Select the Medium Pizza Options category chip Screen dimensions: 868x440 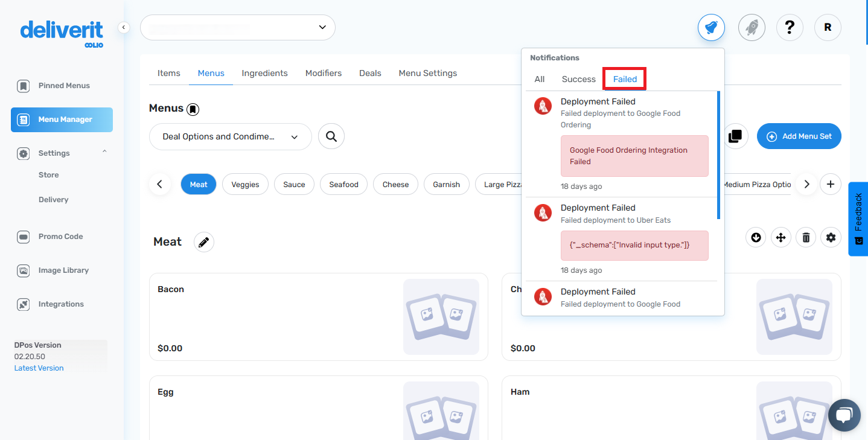757,185
